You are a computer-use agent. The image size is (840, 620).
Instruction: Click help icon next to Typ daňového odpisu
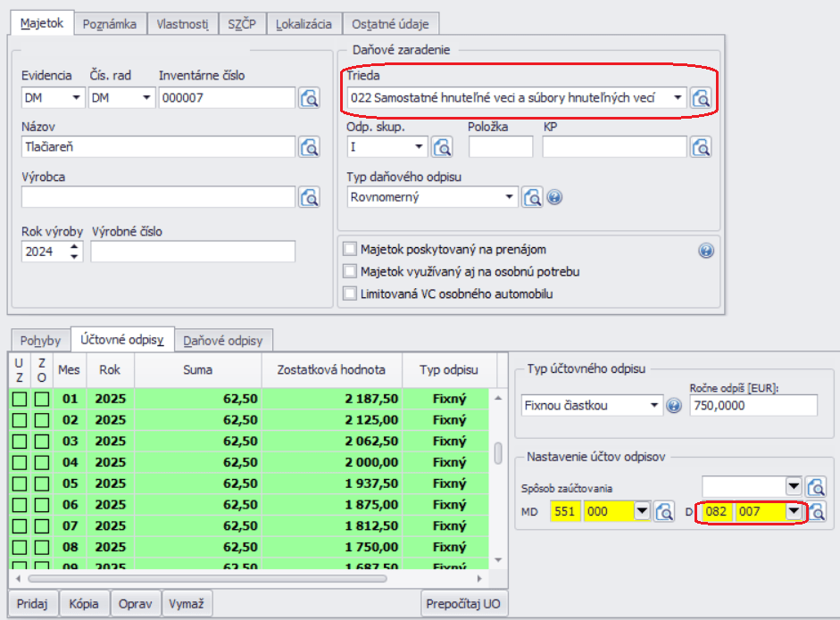click(x=554, y=197)
